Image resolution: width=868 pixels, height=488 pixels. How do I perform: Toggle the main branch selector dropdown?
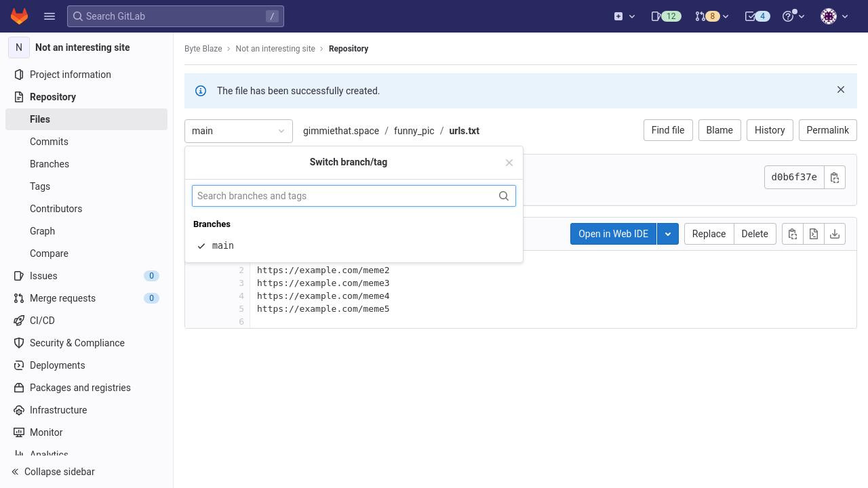(239, 131)
